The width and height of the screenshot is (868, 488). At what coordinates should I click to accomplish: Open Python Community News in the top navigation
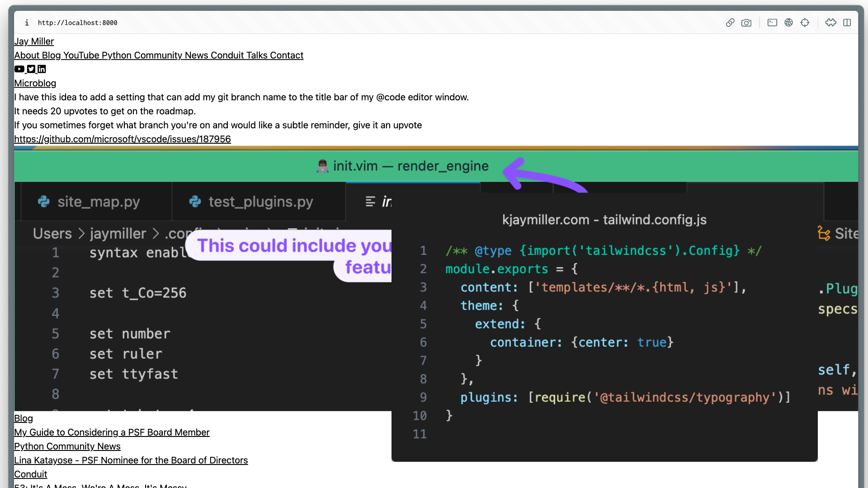pyautogui.click(x=155, y=55)
